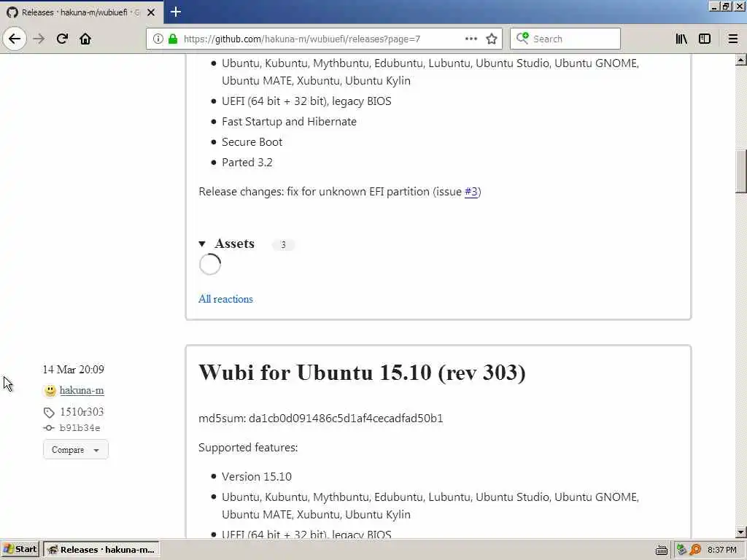Open the Firefox hamburger menu
Viewport: 747px width, 560px height.
(x=732, y=39)
